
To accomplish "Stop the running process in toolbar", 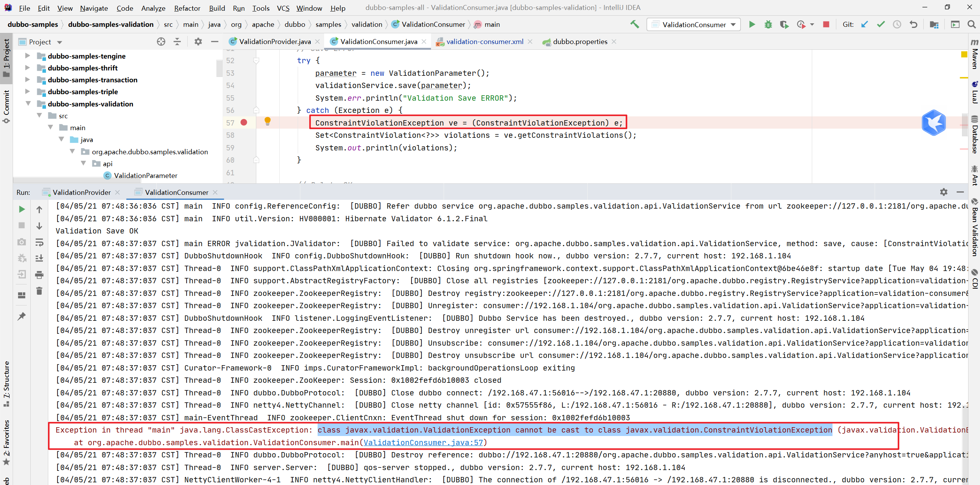I will (x=826, y=24).
